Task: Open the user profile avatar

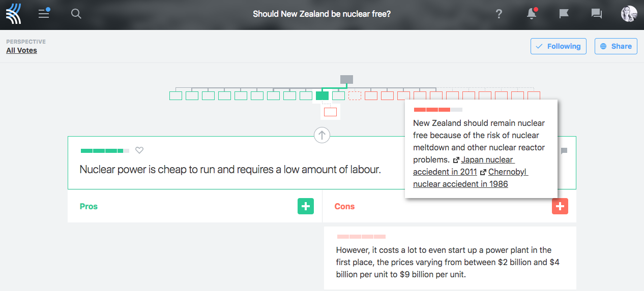Action: click(629, 14)
